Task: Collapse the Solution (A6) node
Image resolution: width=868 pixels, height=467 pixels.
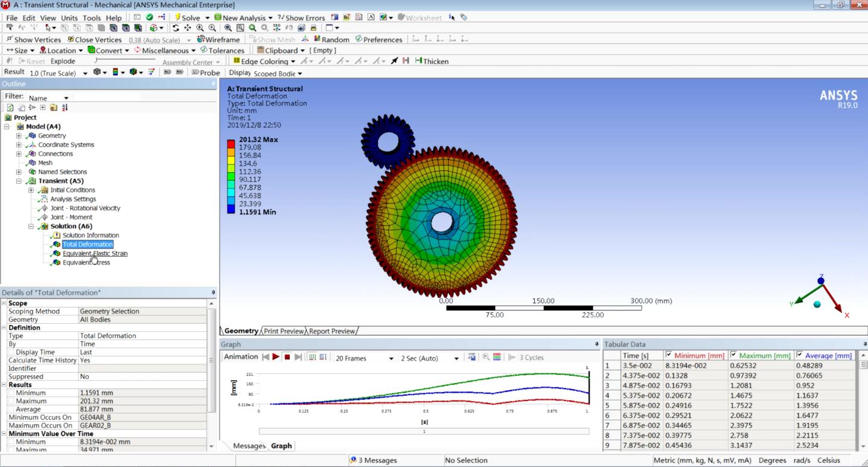Action: click(31, 226)
